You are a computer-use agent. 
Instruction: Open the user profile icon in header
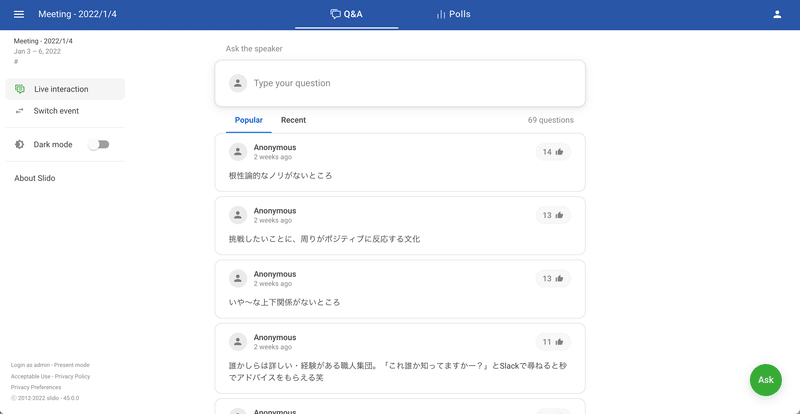tap(777, 14)
